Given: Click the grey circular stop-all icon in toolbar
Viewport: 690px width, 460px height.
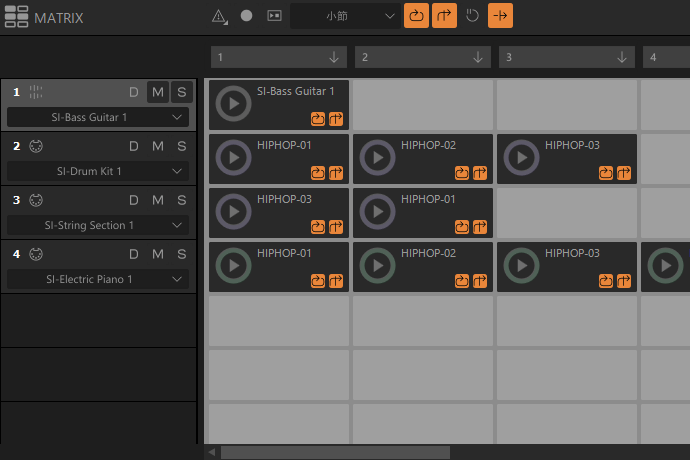Looking at the screenshot, I should (473, 16).
